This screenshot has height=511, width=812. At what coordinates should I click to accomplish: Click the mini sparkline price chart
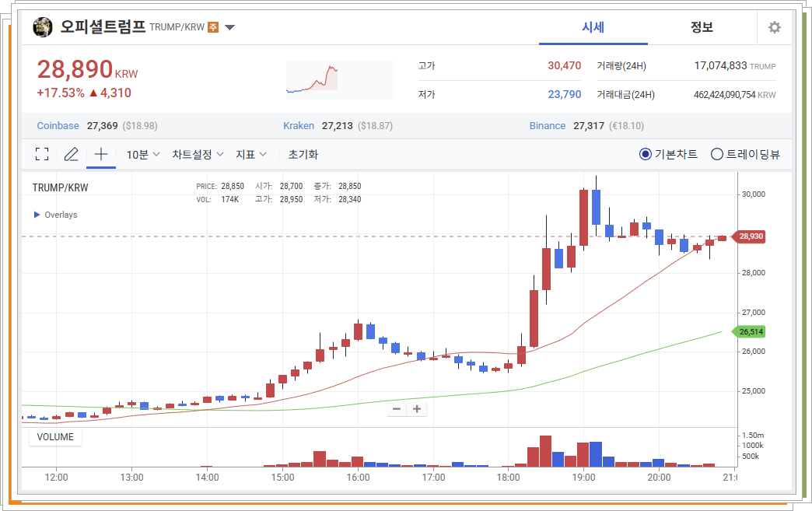click(x=340, y=80)
